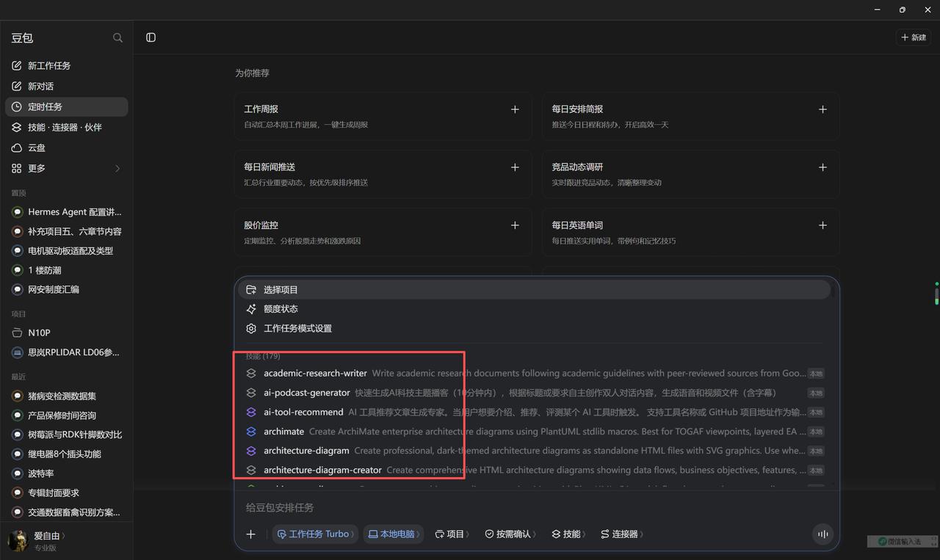Select the academic-research-writer skill

click(x=534, y=373)
